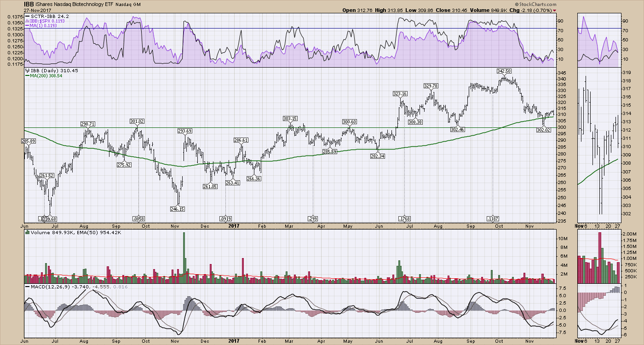Click the purple line marker before MA(1)

(28, 26)
